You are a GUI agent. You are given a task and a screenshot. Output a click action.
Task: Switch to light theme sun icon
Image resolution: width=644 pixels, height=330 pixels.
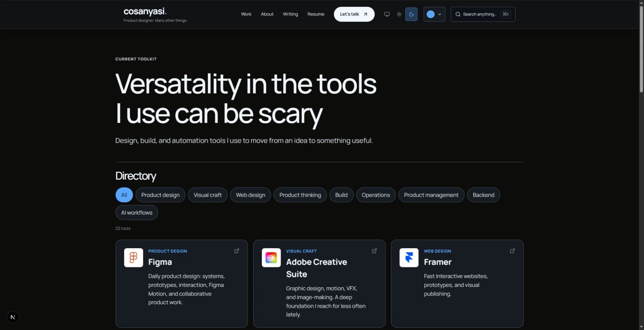tap(399, 14)
